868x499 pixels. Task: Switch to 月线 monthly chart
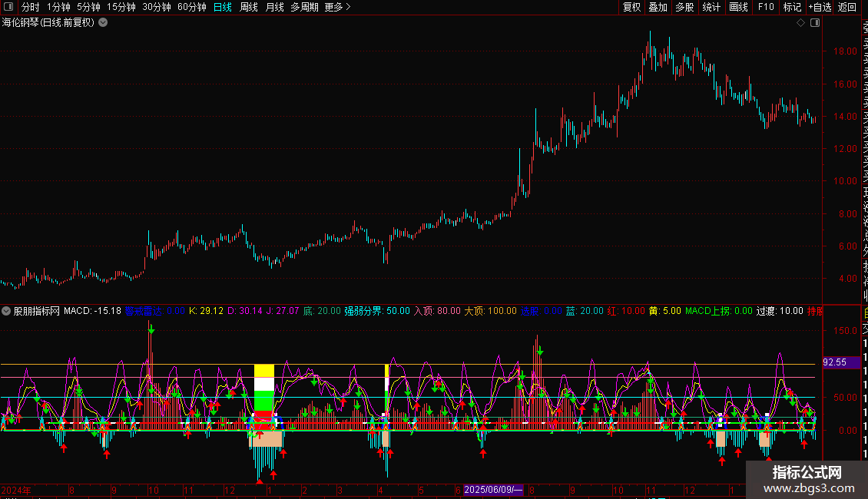coord(274,7)
